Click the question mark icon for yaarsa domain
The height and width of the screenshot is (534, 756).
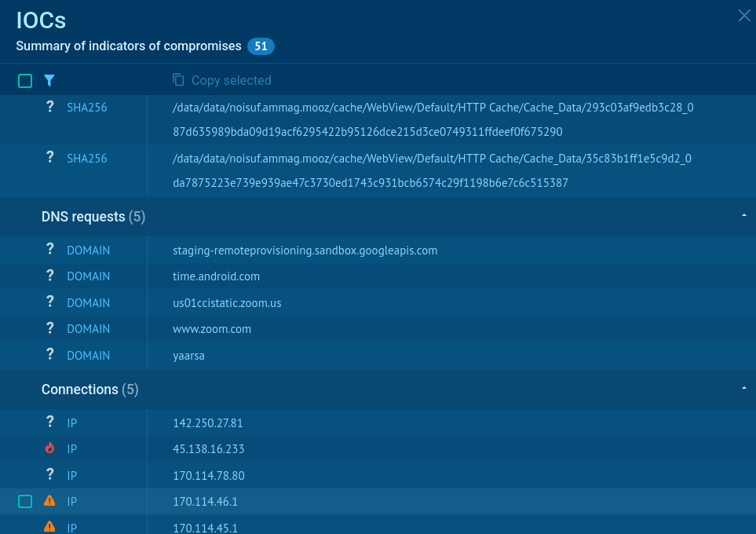49,354
